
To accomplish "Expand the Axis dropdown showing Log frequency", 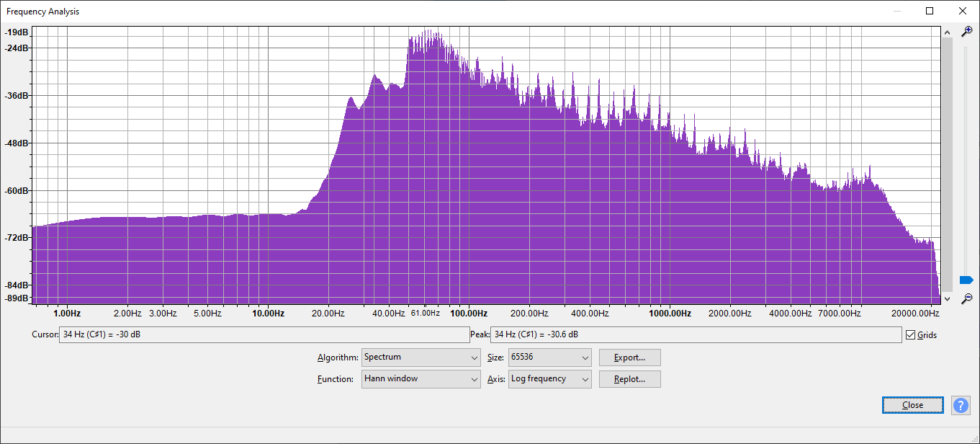I will [x=549, y=379].
